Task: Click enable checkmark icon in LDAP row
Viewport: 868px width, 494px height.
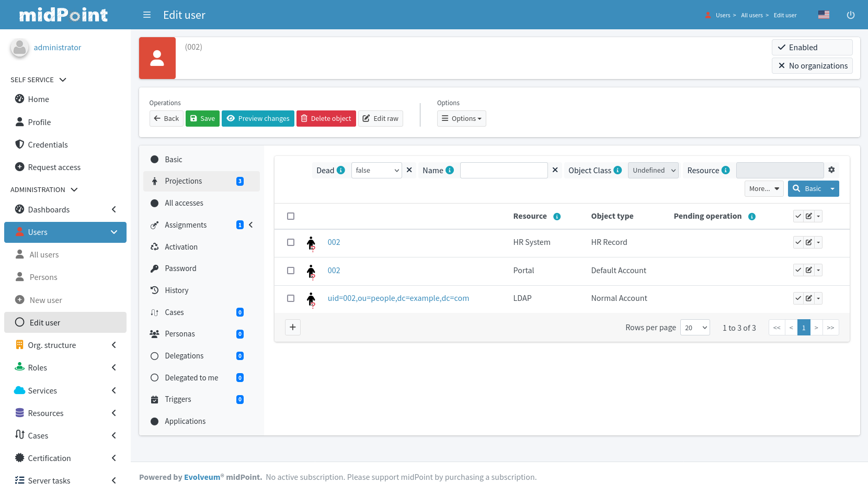Action: pyautogui.click(x=798, y=298)
